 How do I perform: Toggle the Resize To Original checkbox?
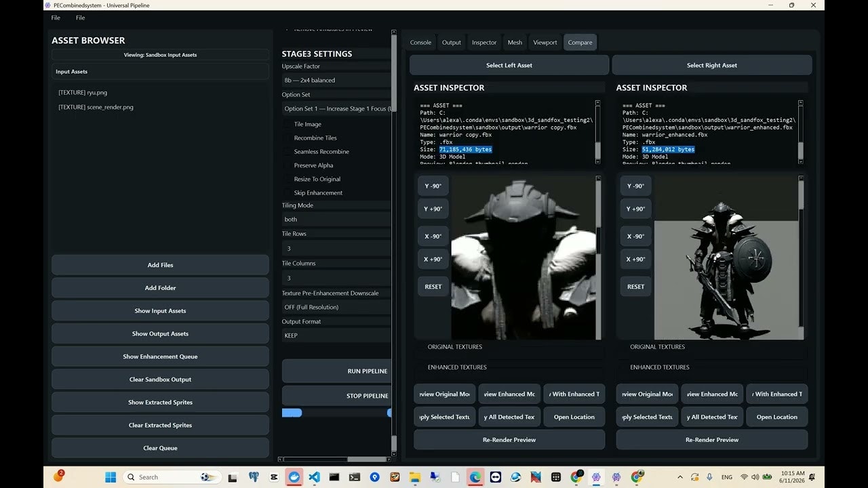pos(288,179)
